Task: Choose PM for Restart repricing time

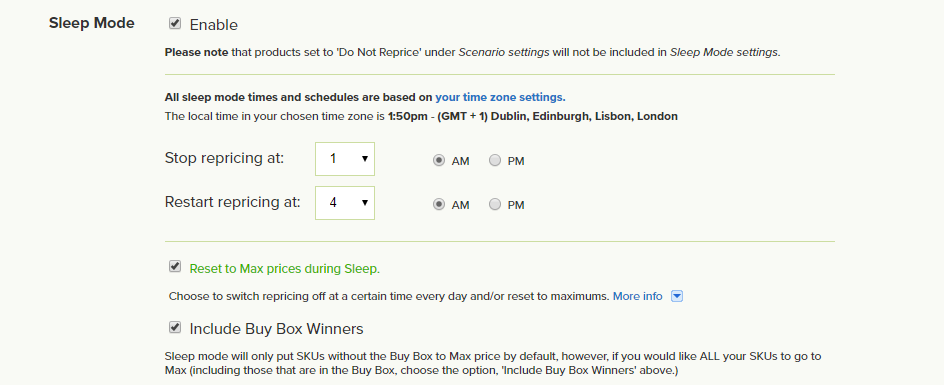Action: (495, 205)
